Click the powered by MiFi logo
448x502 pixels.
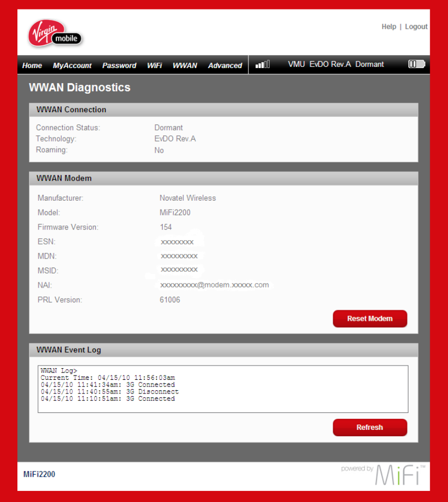tap(383, 475)
